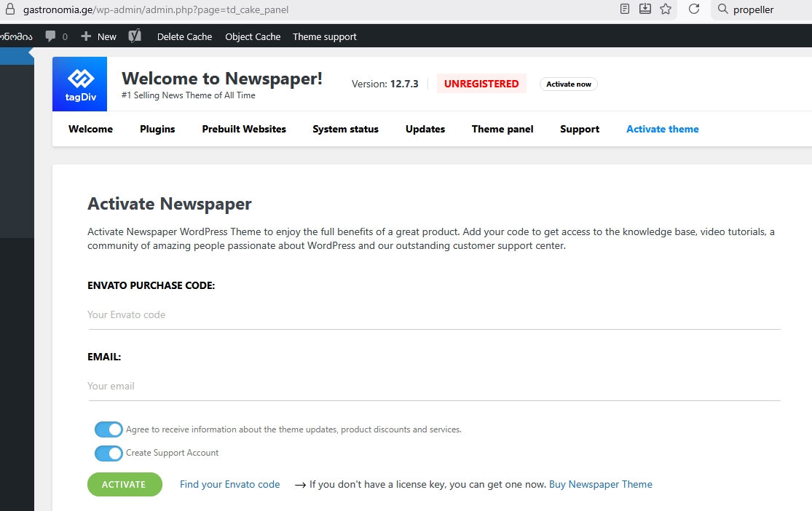
Task: Click the search magnifier icon
Action: coord(723,9)
